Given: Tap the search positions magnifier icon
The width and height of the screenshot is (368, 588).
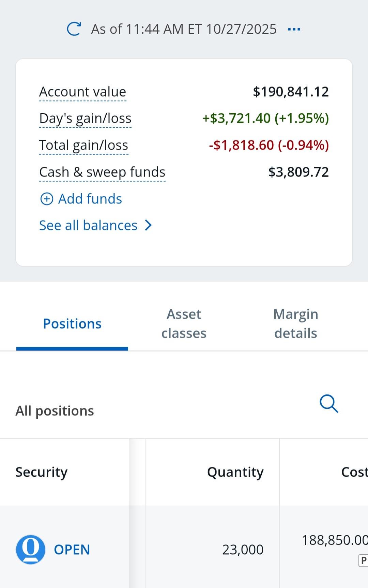Looking at the screenshot, I should [x=329, y=404].
